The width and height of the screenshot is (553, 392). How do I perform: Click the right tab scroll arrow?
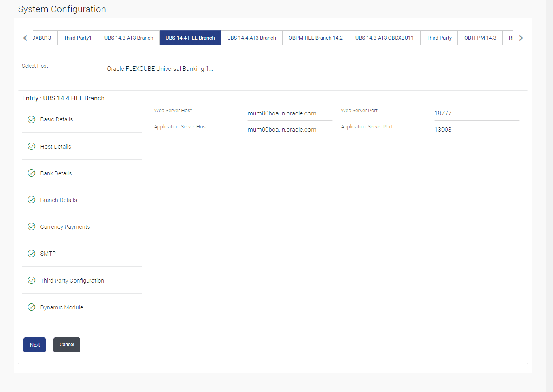point(521,38)
